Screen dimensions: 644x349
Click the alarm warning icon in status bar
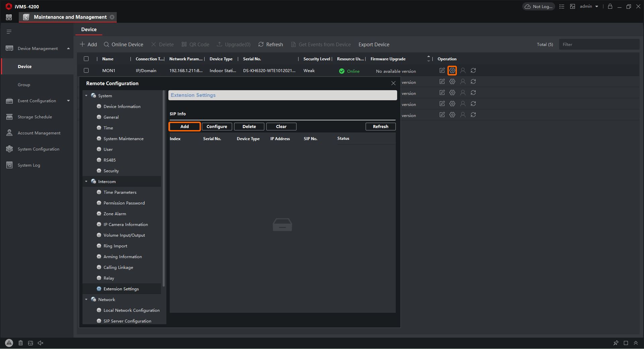point(9,343)
